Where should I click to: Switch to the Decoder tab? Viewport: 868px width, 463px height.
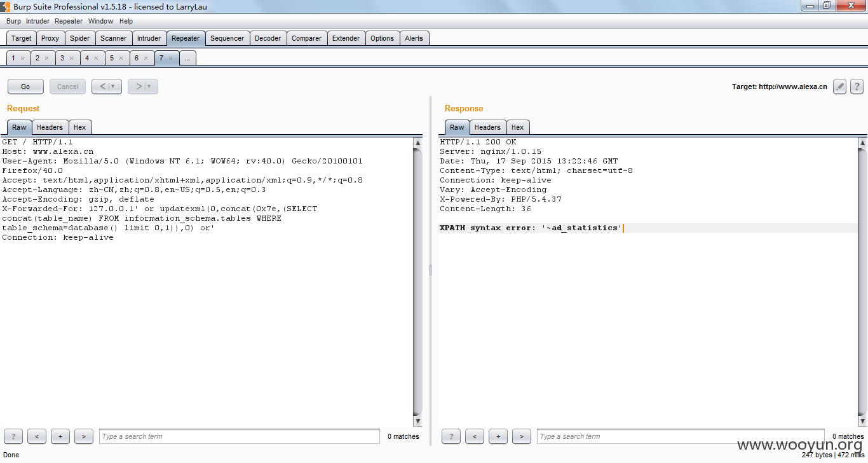268,38
